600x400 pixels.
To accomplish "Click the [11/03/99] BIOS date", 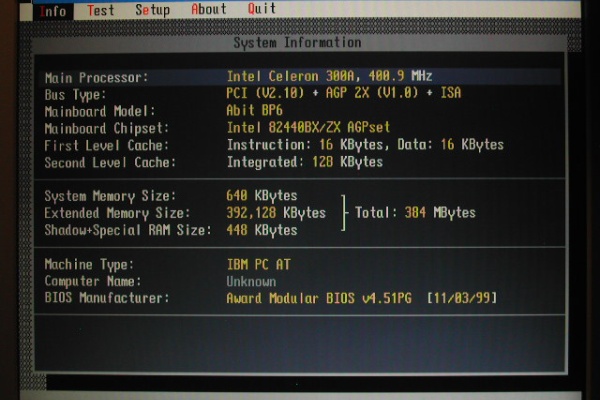I will [x=462, y=298].
